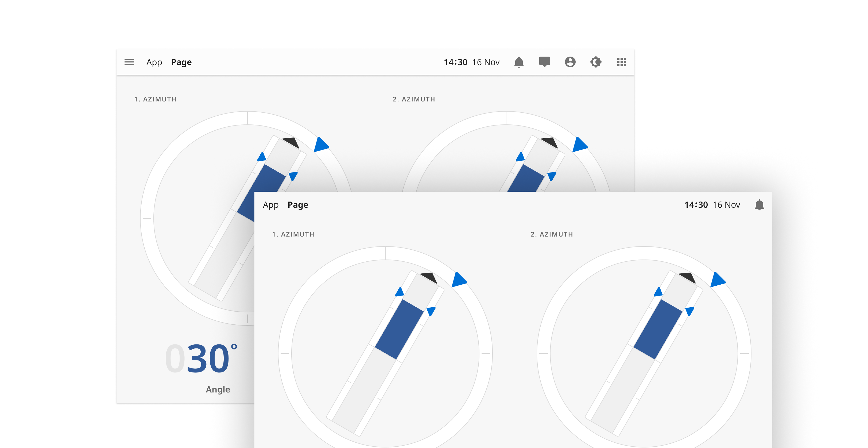Click right-side small blue thrust marker, back azimuth 1
Image resolution: width=868 pixels, height=448 pixels.
click(x=293, y=176)
